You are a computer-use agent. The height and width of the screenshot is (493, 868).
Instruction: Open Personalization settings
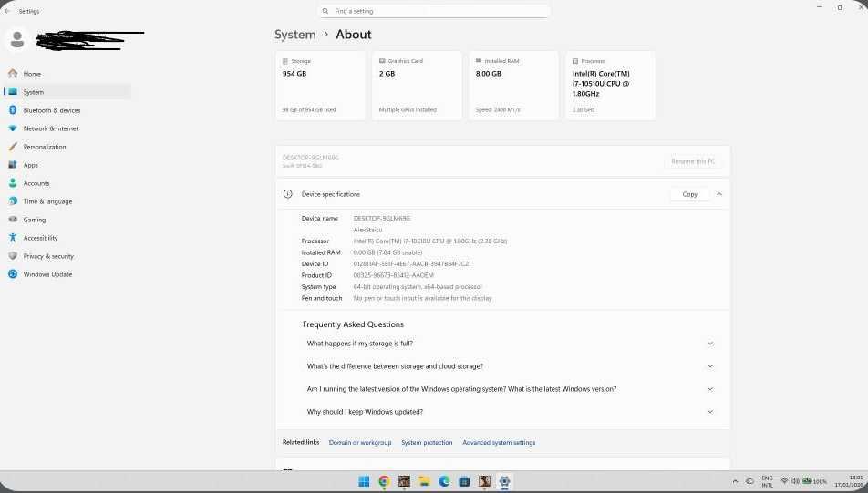tap(67, 147)
